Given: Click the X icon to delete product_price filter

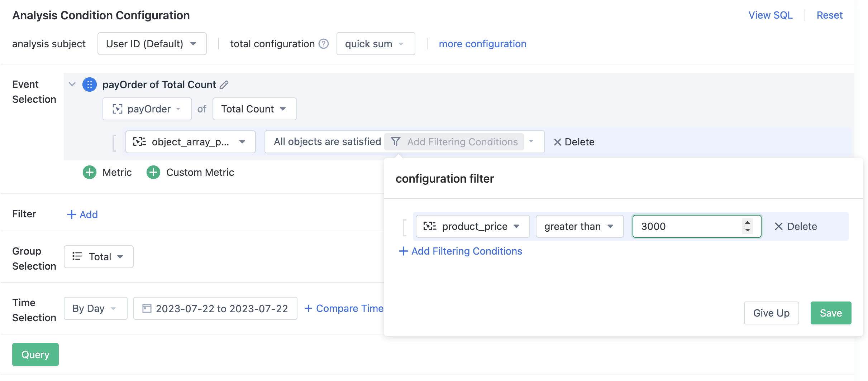Looking at the screenshot, I should (778, 226).
